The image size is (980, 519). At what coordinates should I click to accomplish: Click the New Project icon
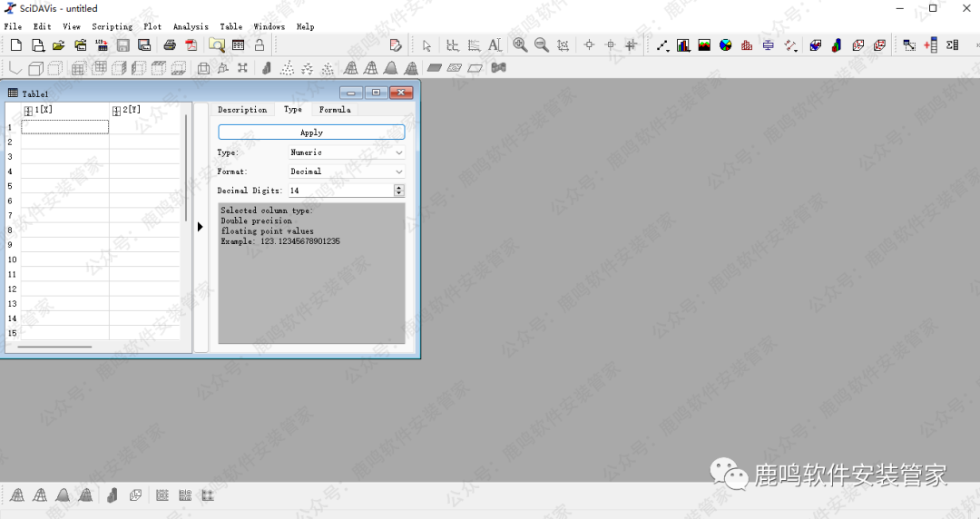(x=16, y=45)
